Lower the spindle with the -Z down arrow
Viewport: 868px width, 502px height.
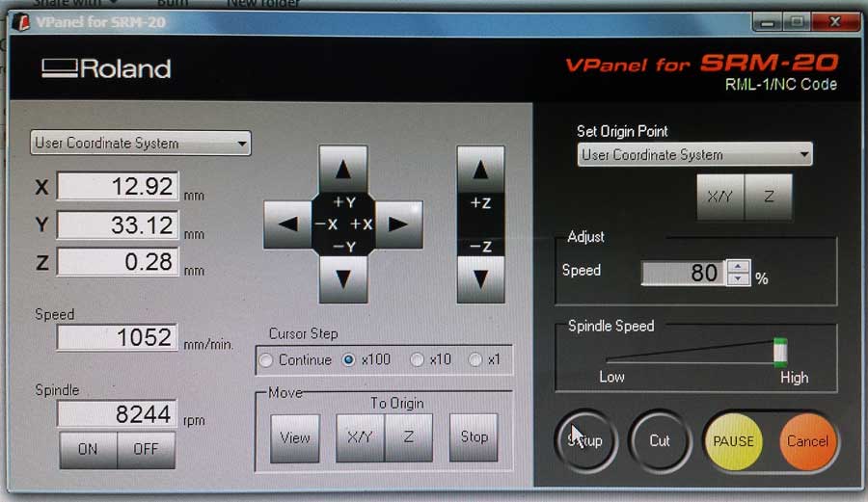pos(480,279)
